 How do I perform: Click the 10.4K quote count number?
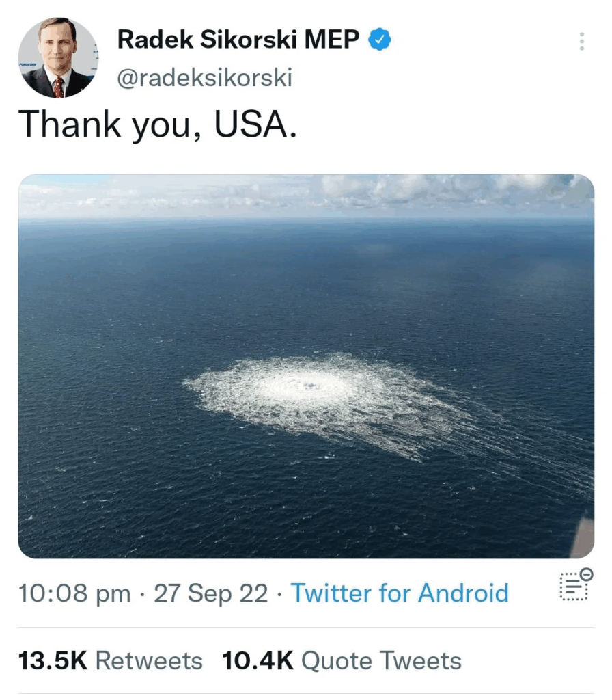click(258, 660)
